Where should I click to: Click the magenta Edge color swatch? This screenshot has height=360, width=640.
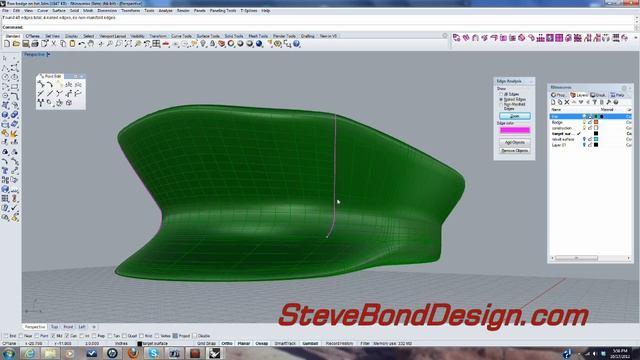[515, 130]
